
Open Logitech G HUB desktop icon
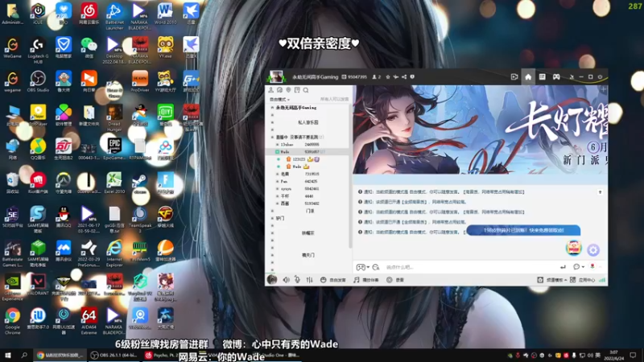(x=38, y=50)
